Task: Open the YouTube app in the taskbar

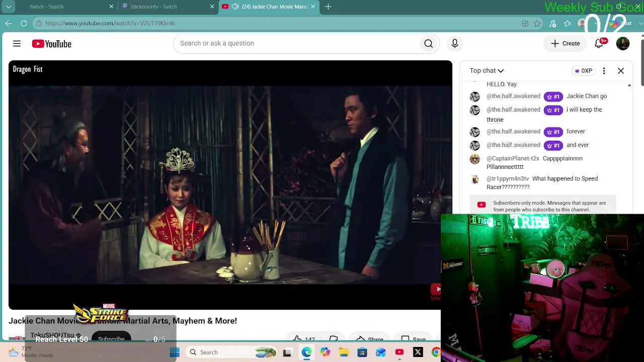Action: point(399,352)
